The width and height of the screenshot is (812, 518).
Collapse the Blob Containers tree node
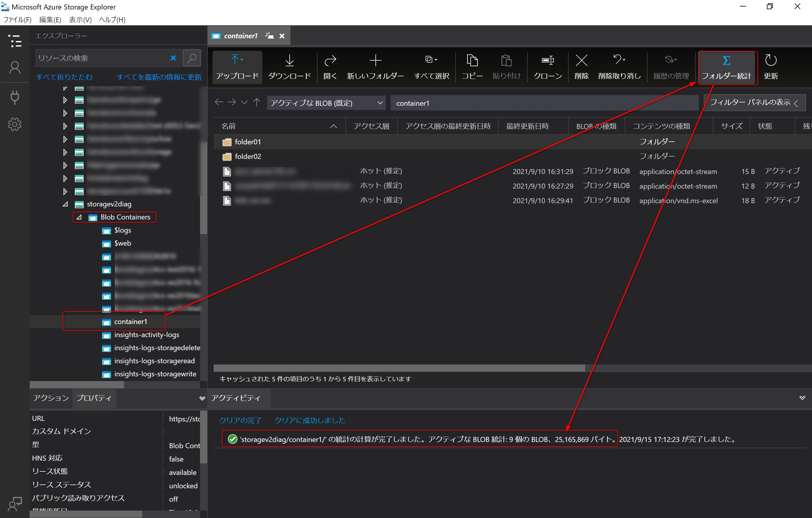click(79, 217)
